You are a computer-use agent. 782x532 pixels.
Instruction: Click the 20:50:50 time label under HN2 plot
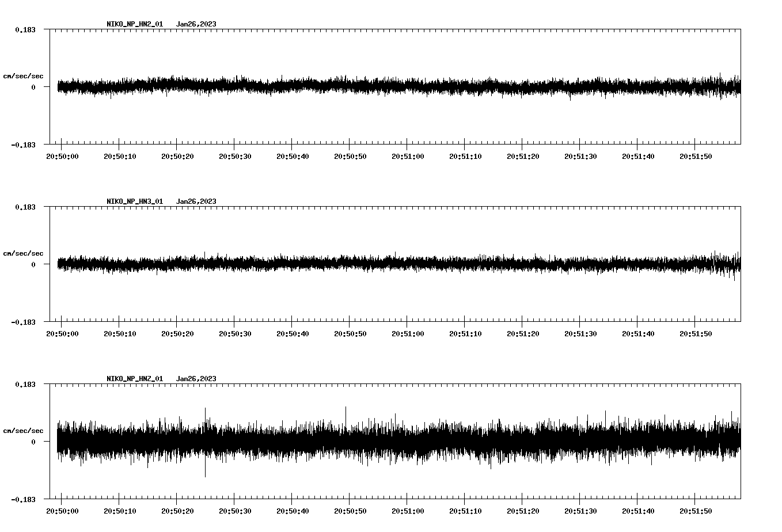[x=350, y=157]
